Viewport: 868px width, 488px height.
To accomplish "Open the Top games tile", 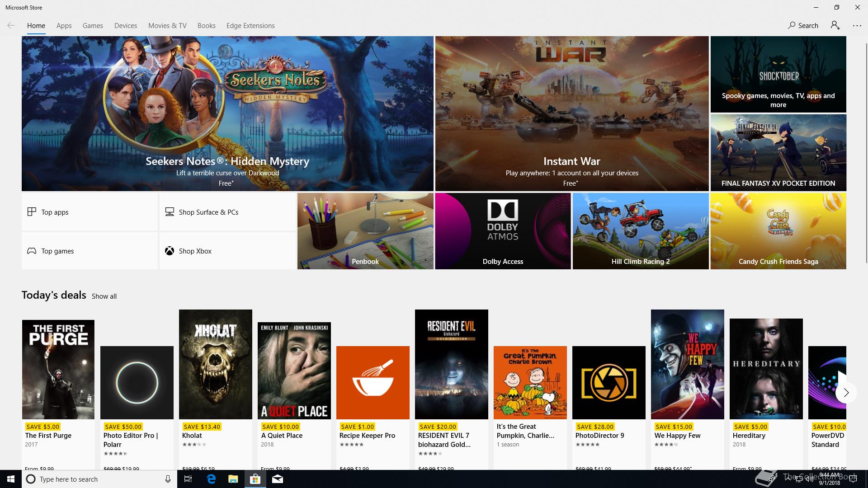I will point(90,251).
